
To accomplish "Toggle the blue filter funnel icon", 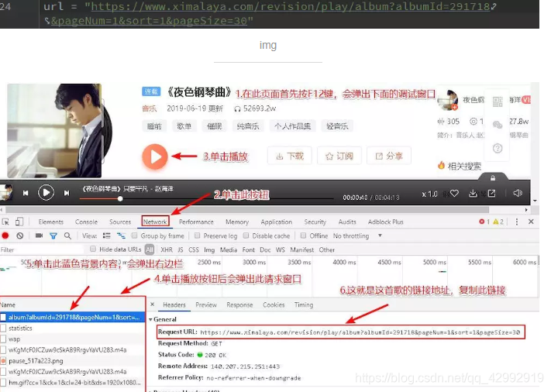I will (x=53, y=236).
